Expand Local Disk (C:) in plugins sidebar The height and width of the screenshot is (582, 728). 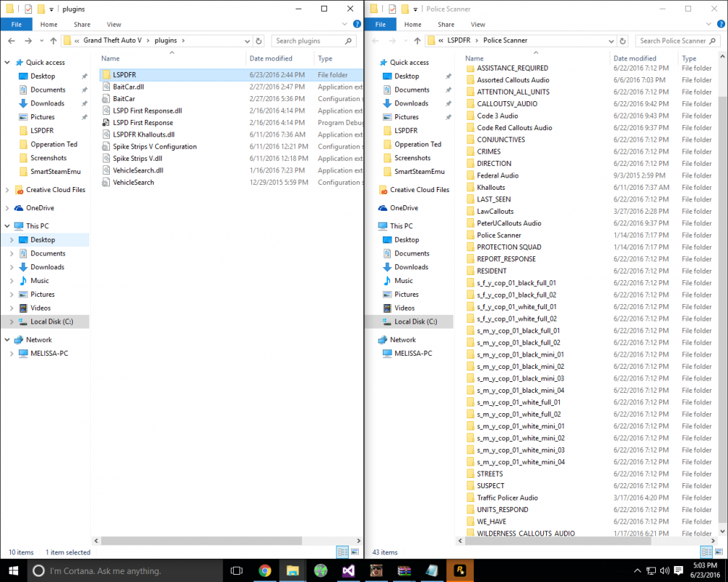pyautogui.click(x=12, y=322)
